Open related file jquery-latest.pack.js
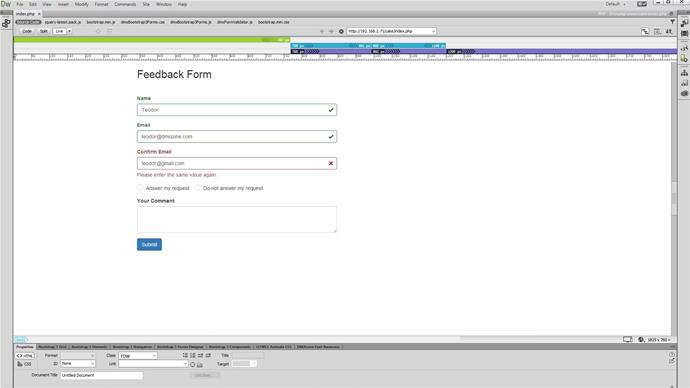This screenshot has height=388, width=690. pyautogui.click(x=62, y=22)
